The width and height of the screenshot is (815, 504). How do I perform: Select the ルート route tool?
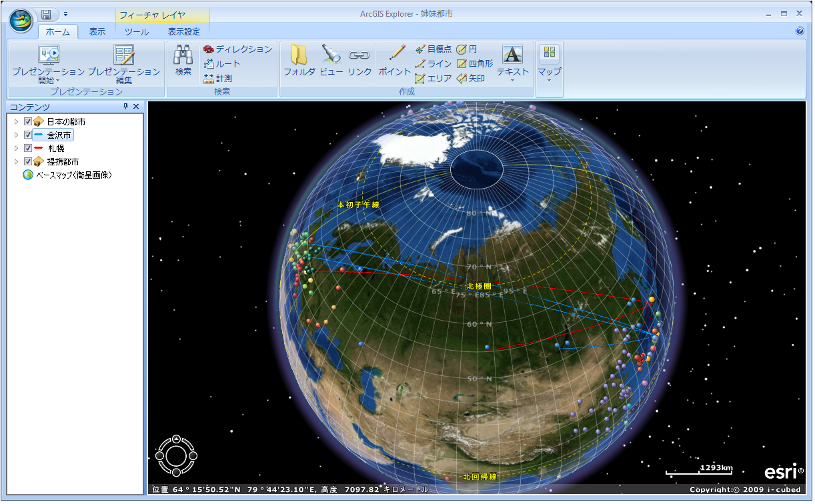point(221,64)
